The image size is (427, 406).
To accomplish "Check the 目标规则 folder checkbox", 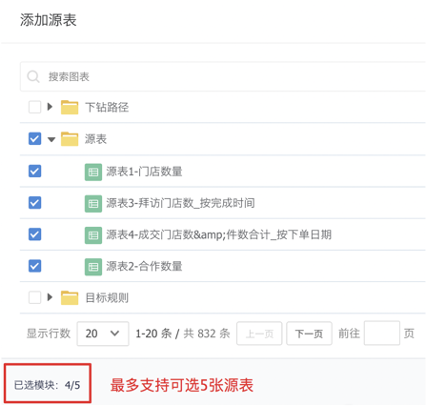I will pos(35,297).
